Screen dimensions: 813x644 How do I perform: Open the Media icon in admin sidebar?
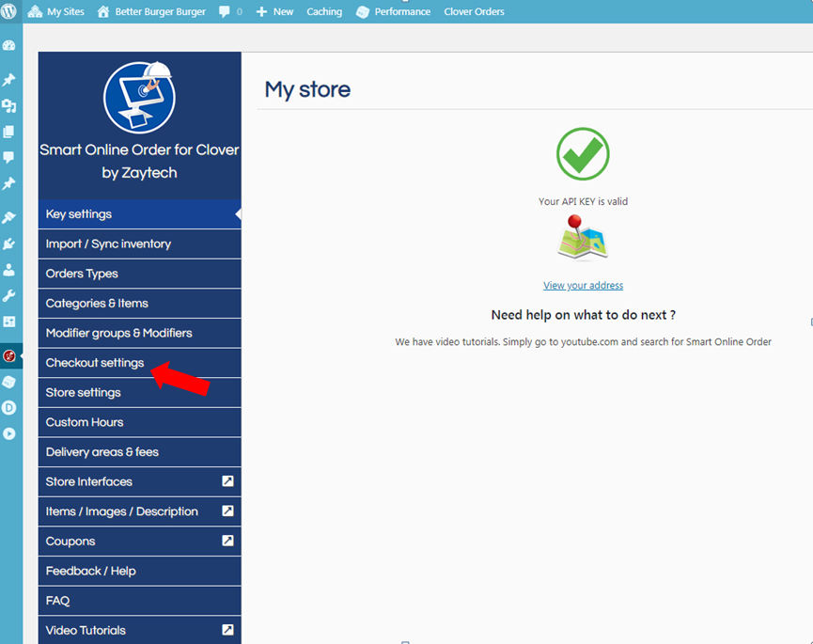8,106
